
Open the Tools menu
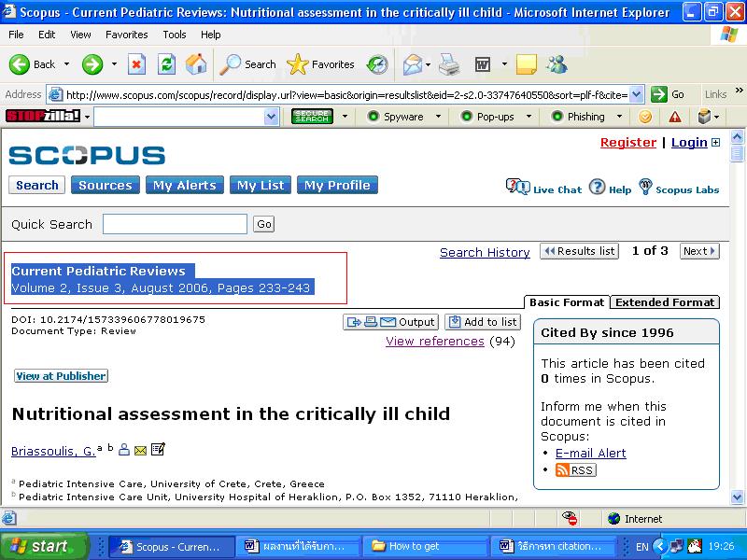175,35
